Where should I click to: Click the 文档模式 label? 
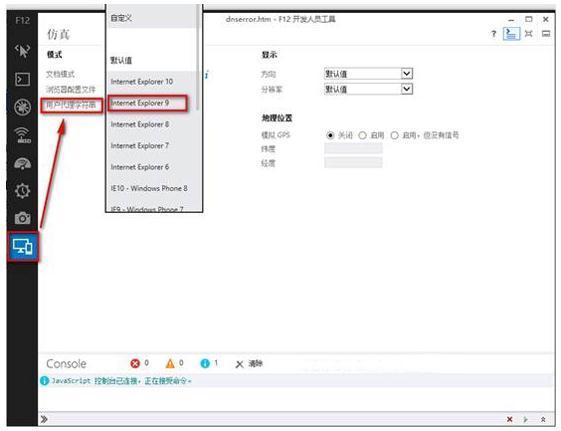60,74
